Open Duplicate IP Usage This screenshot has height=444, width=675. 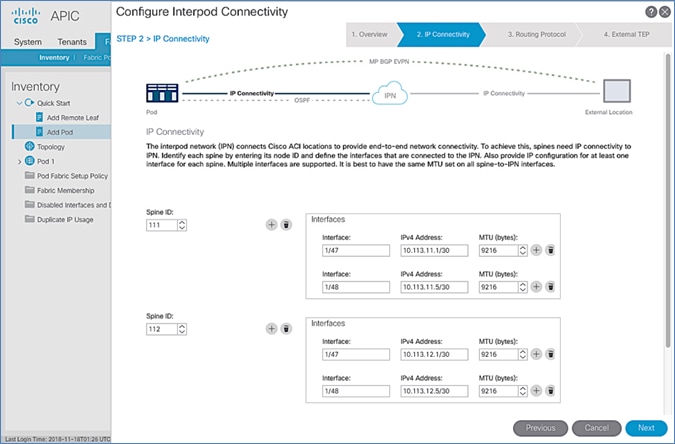[65, 220]
